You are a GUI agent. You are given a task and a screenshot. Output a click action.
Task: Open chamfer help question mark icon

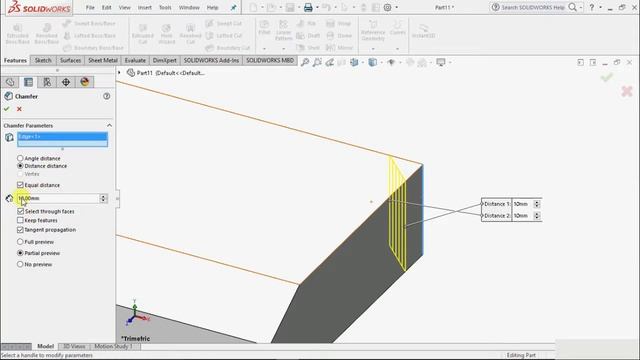pyautogui.click(x=107, y=96)
